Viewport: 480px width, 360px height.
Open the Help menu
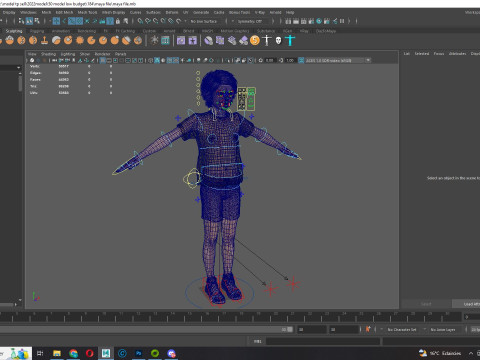point(290,12)
